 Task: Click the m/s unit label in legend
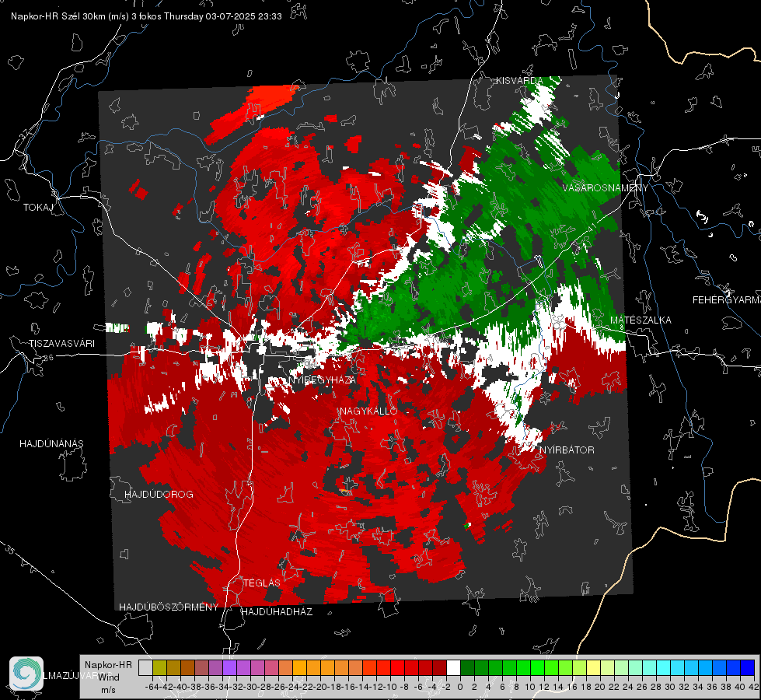[108, 690]
